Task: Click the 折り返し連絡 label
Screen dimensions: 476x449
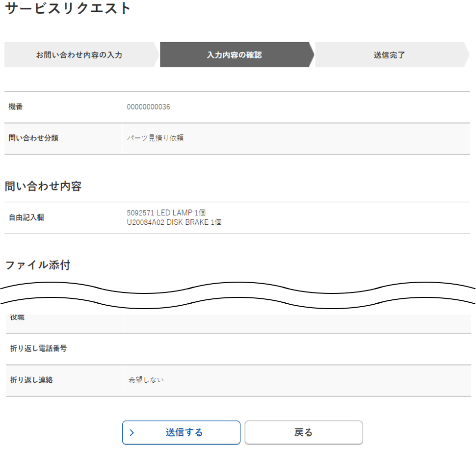Action: pyautogui.click(x=31, y=380)
